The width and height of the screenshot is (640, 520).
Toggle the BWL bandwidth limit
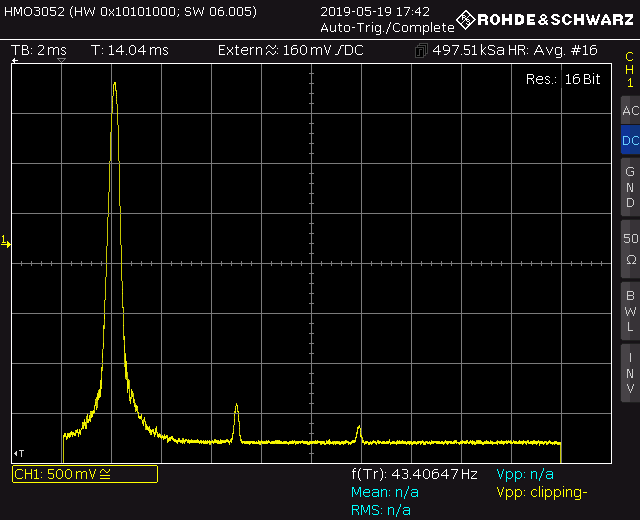629,310
